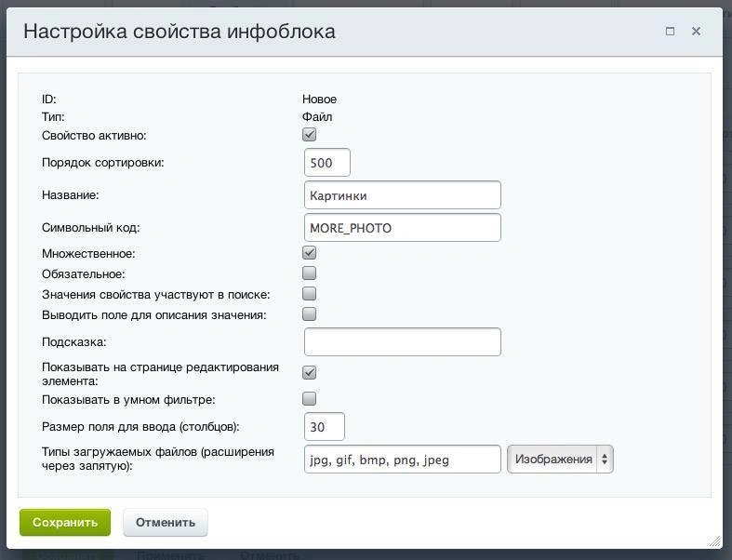Close the Настройка свойства инфоблока dialog
This screenshot has height=560, width=732.
click(696, 32)
